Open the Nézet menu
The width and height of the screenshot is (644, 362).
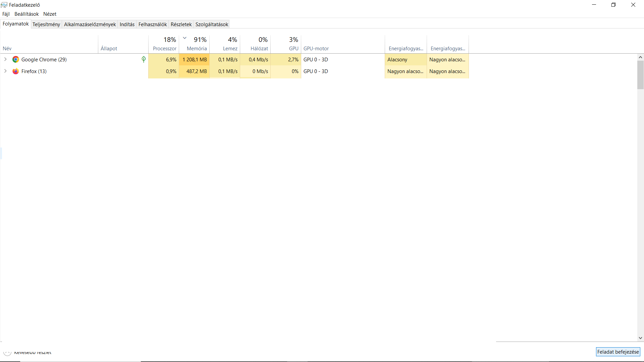coord(50,14)
